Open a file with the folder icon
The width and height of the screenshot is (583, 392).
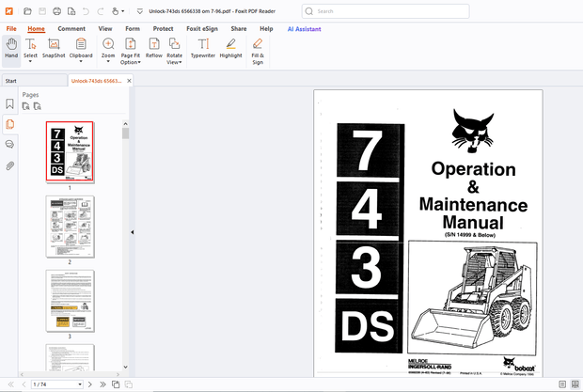click(27, 11)
